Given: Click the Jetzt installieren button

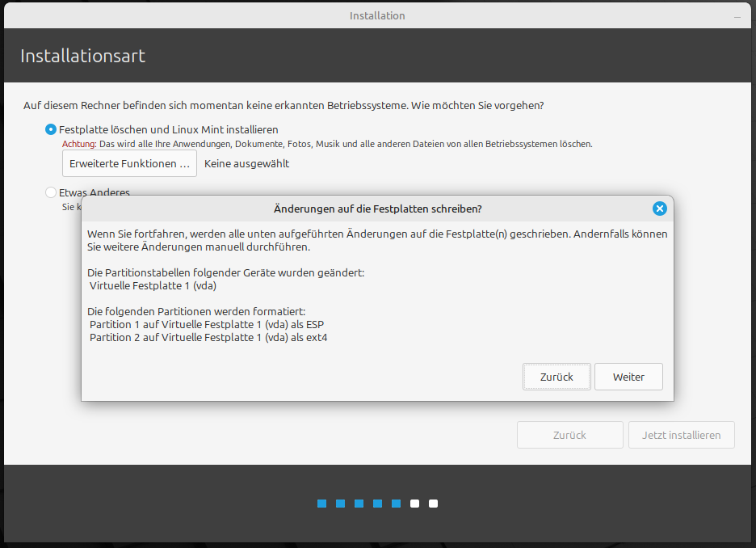Looking at the screenshot, I should pyautogui.click(x=681, y=435).
